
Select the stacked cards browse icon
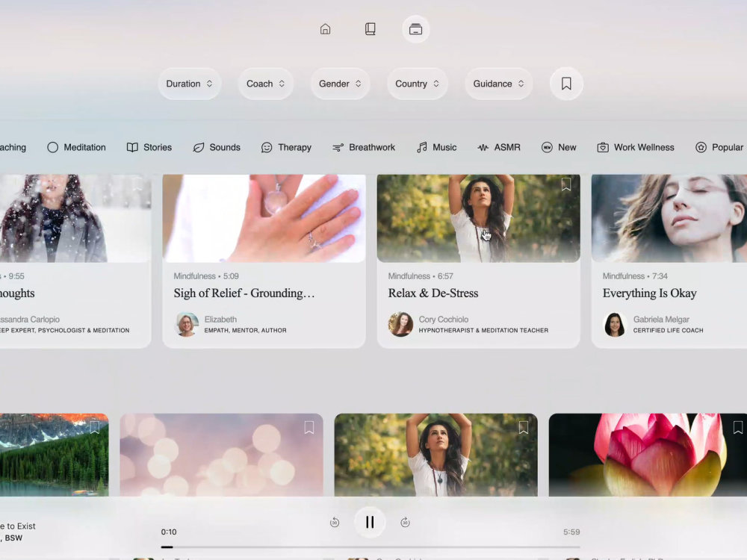pyautogui.click(x=415, y=29)
